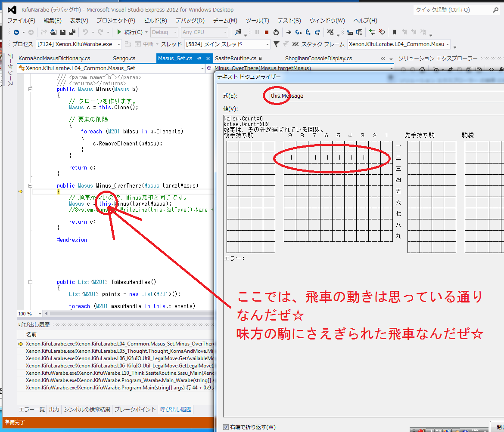Click the magnifier in Quick Launch
This screenshot has height=432, width=504.
[495, 10]
